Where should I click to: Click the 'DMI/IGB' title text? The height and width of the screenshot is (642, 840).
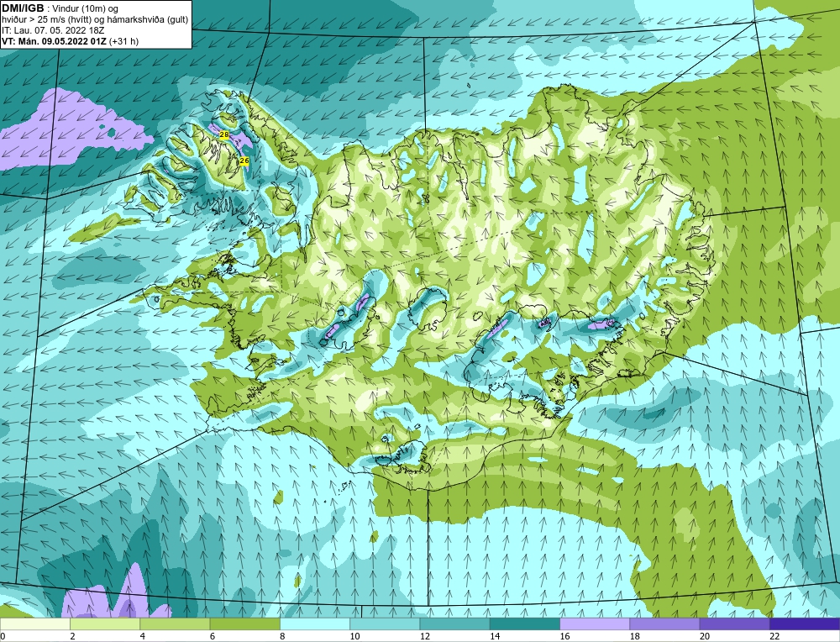tap(23, 8)
